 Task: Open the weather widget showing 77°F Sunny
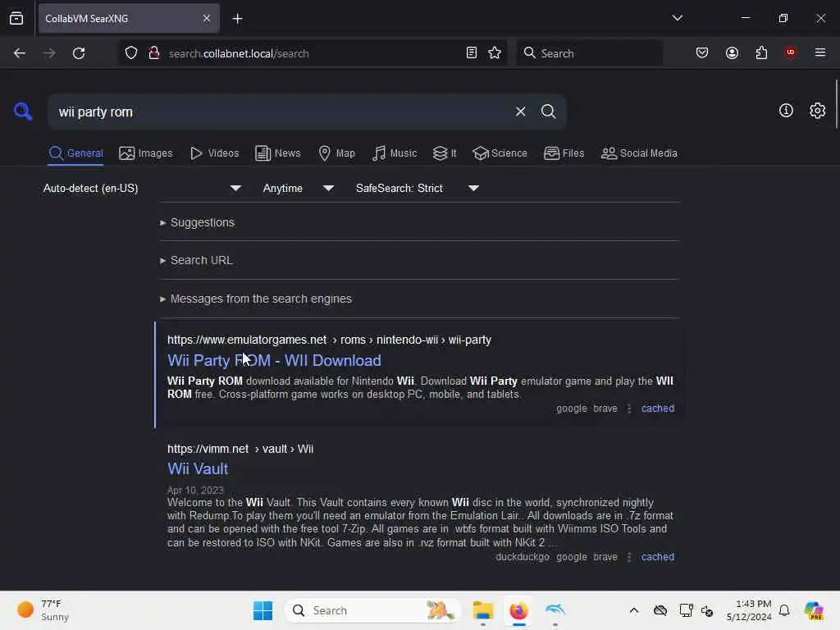coord(44,610)
